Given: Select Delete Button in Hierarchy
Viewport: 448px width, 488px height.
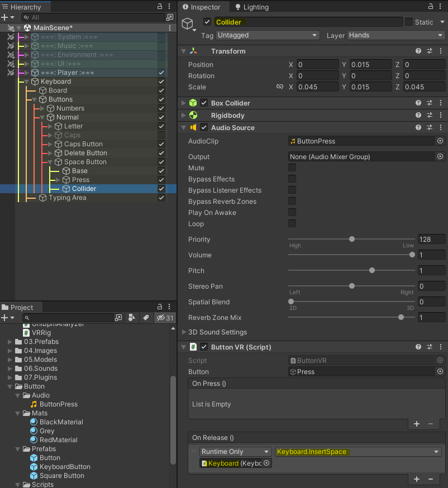Looking at the screenshot, I should point(85,153).
